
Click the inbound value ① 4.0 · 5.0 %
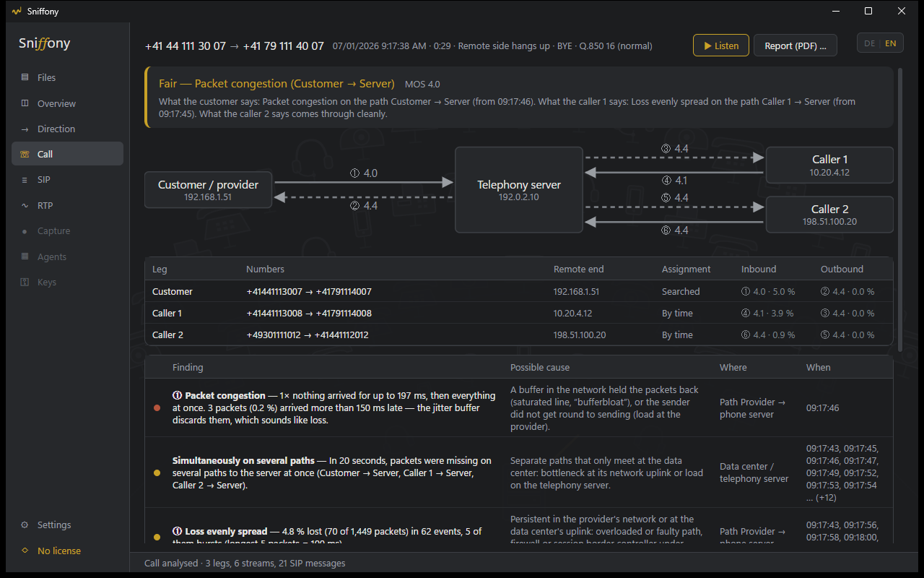click(768, 292)
